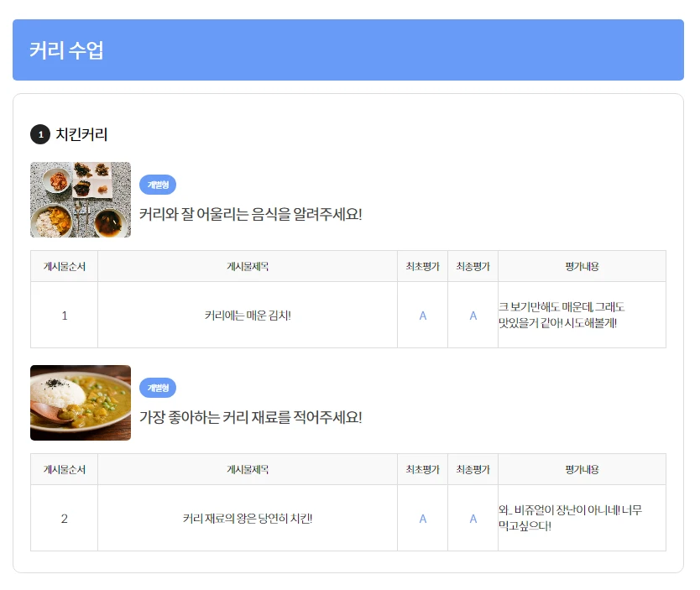Image resolution: width=700 pixels, height=590 pixels.
Task: Click the 평가내용 header in the second table
Action: coord(582,469)
